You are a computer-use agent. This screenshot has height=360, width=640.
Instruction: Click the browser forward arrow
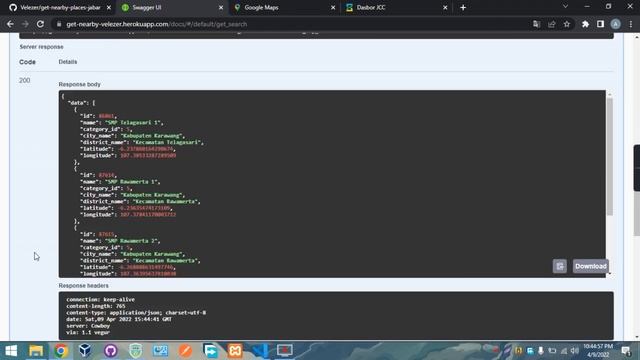pyautogui.click(x=25, y=24)
